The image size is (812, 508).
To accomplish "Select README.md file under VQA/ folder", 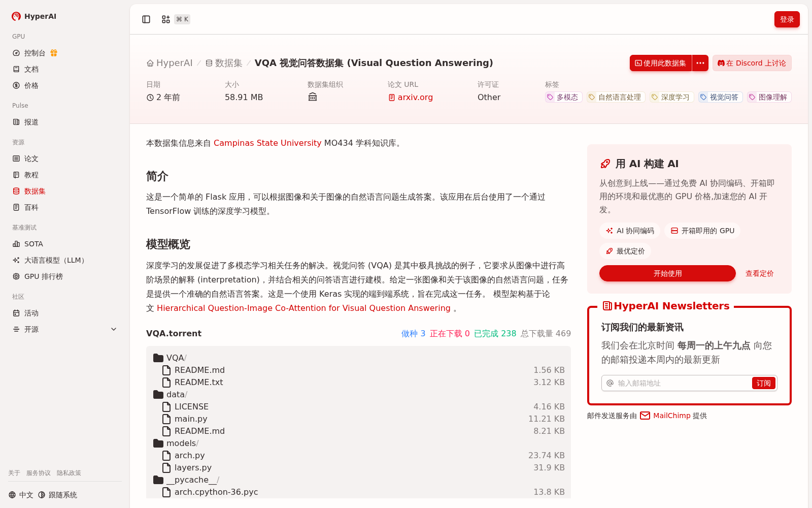I will 358,370.
